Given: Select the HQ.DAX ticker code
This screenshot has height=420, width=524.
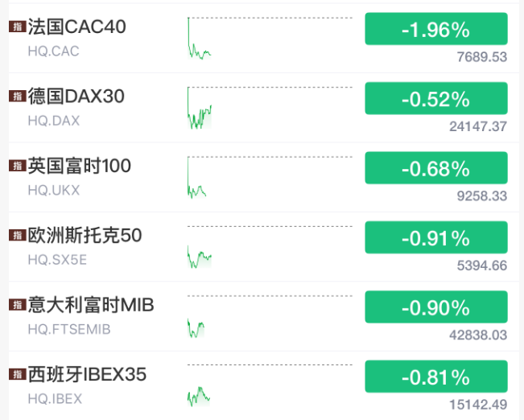Looking at the screenshot, I should [54, 121].
